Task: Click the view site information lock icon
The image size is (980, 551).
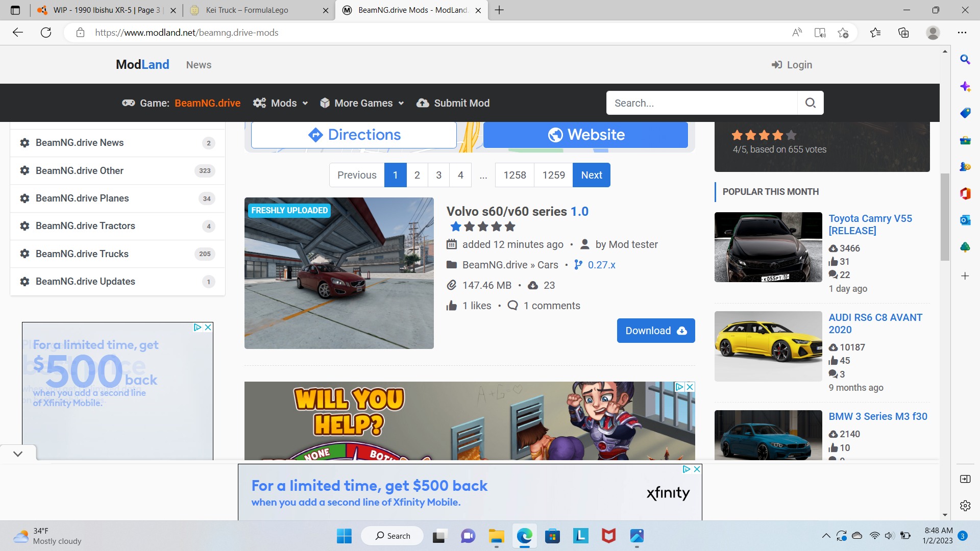Action: (x=80, y=33)
